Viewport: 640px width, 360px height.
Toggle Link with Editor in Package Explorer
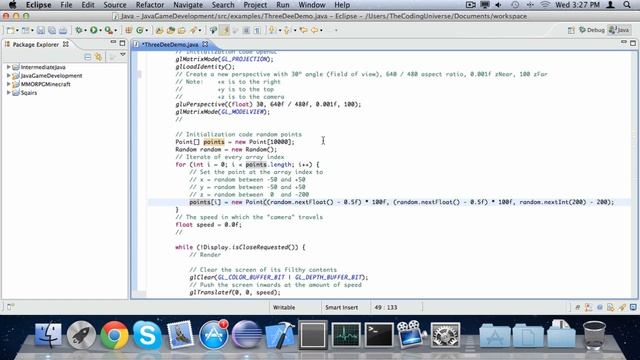coord(98,57)
